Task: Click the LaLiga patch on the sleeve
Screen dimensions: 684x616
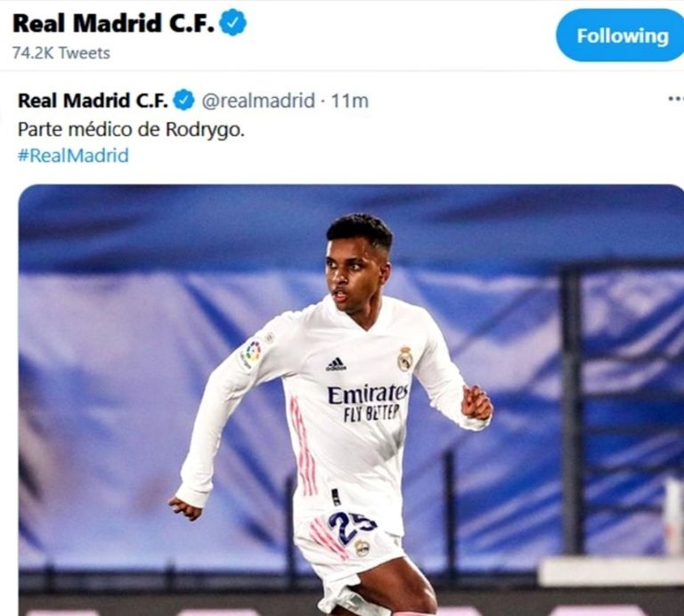Action: tap(252, 353)
